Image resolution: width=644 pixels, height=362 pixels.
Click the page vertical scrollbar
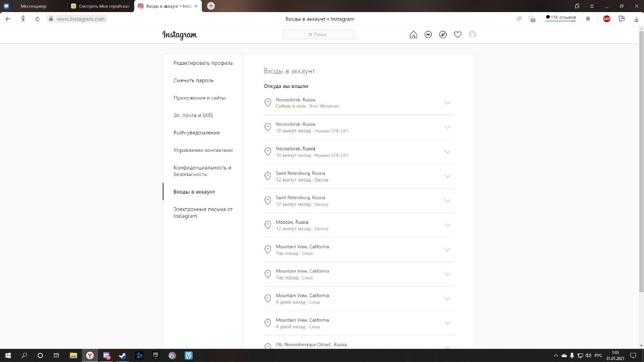(641, 161)
